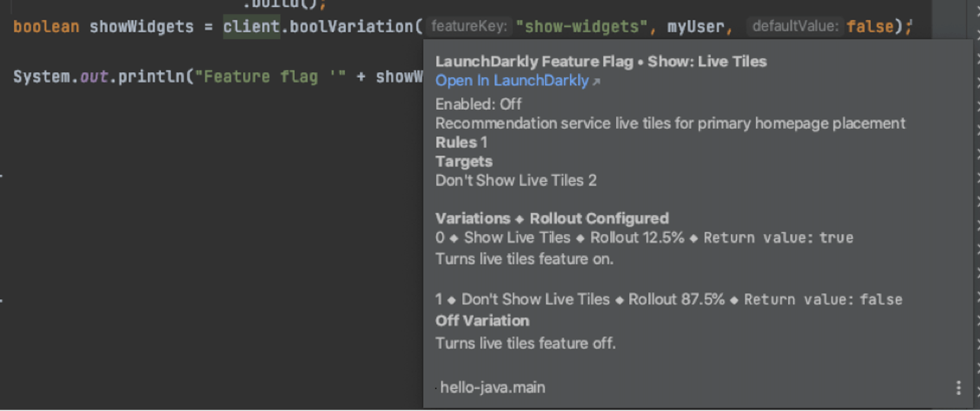Click the showWidgets variable declaration
Viewport: 980px width, 411px height.
coord(142,27)
